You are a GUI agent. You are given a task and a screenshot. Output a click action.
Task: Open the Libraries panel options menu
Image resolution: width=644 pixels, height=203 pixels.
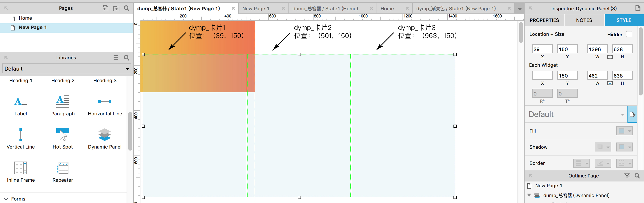pos(116,58)
